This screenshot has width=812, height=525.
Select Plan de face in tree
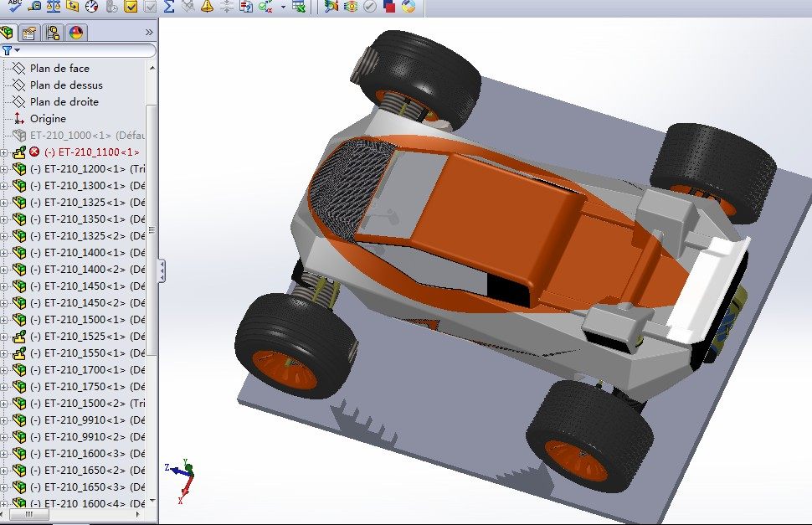[x=59, y=68]
